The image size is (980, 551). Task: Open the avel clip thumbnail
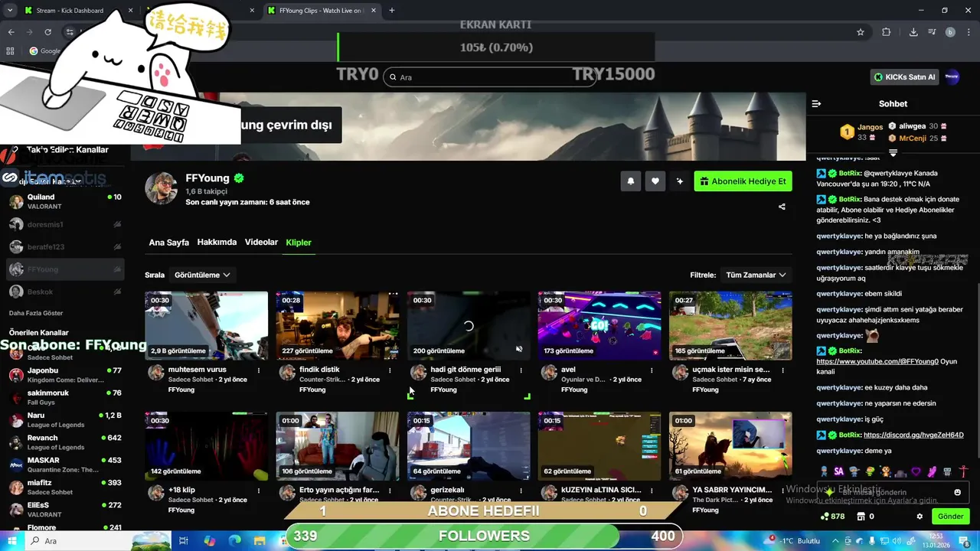click(599, 325)
